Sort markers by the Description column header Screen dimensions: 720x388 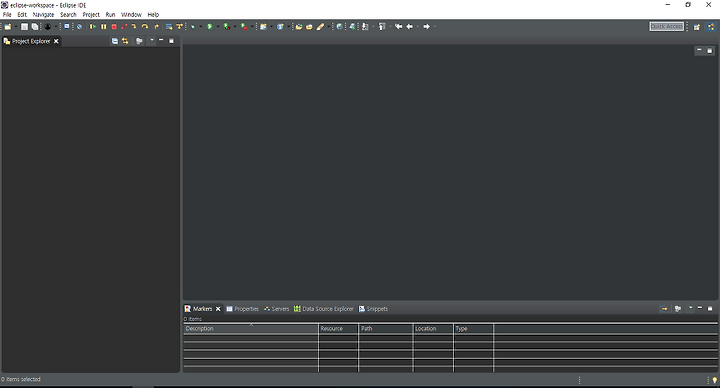(x=251, y=329)
